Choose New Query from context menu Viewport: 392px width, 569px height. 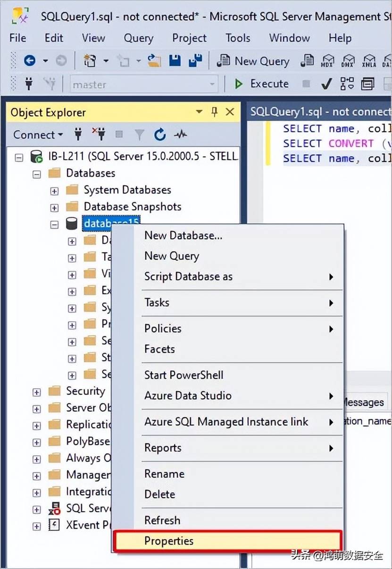point(228,256)
